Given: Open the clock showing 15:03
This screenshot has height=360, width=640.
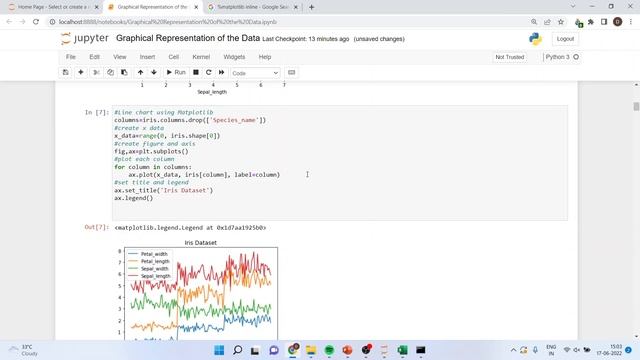Looking at the screenshot, I should tap(610, 350).
